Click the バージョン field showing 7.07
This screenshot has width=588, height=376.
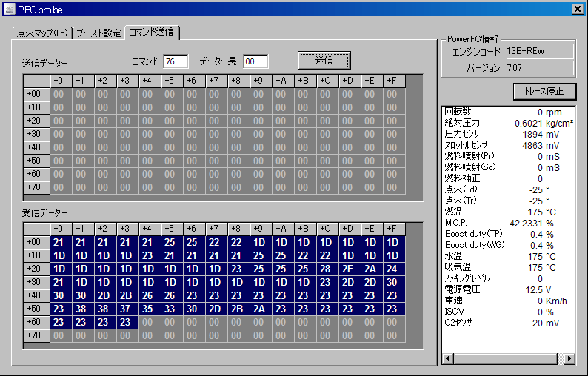pyautogui.click(x=539, y=68)
